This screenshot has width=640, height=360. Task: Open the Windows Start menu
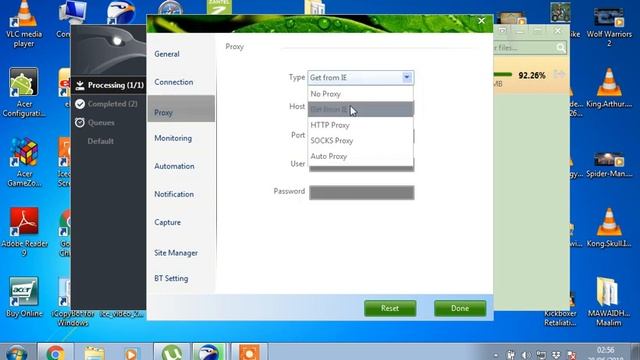click(x=17, y=353)
